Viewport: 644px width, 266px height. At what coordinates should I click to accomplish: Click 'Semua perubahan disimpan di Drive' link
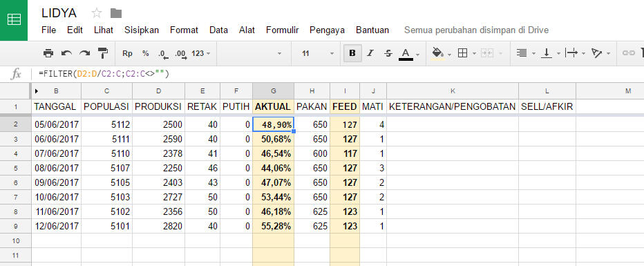point(476,30)
